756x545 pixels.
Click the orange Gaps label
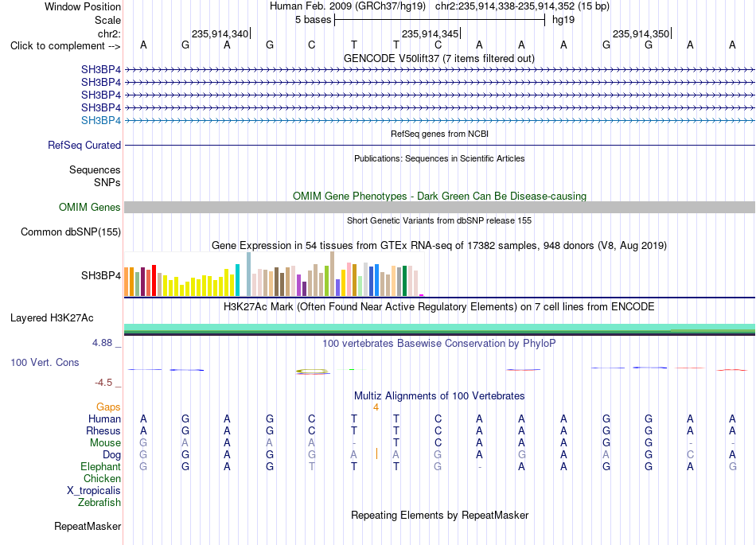pos(108,407)
